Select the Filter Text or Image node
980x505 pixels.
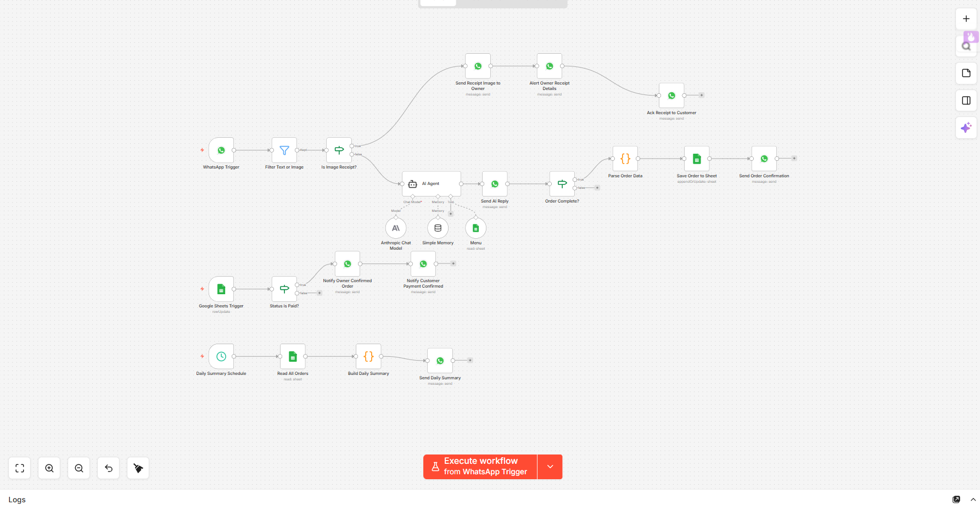pyautogui.click(x=284, y=150)
